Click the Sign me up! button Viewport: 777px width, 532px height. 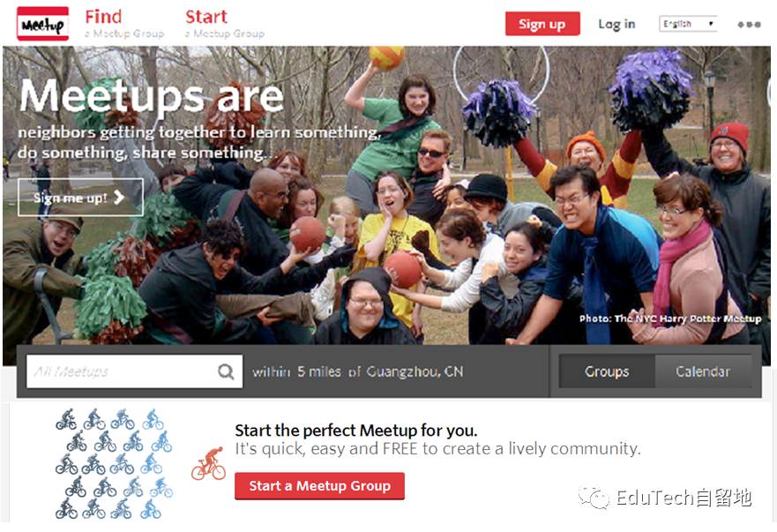pyautogui.click(x=80, y=198)
